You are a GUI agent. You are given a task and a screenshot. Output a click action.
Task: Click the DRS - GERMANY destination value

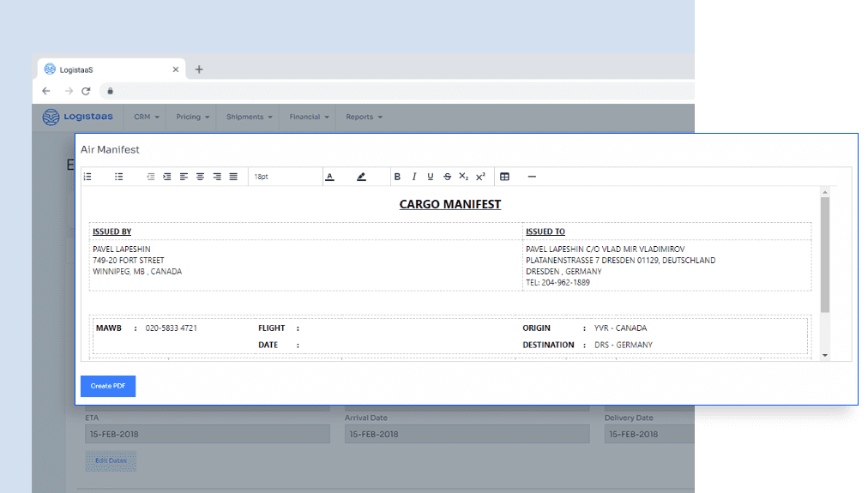coord(624,345)
